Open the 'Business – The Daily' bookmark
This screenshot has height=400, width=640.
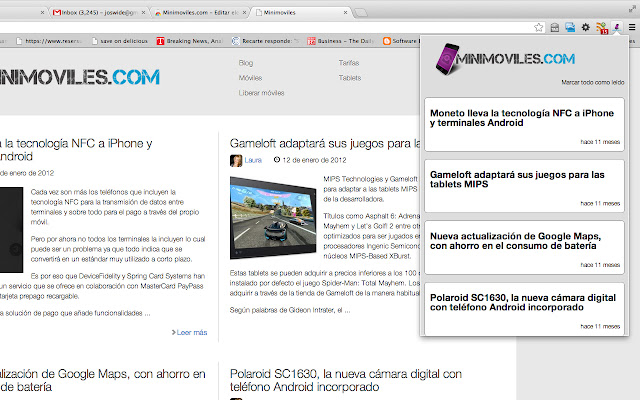pos(341,41)
